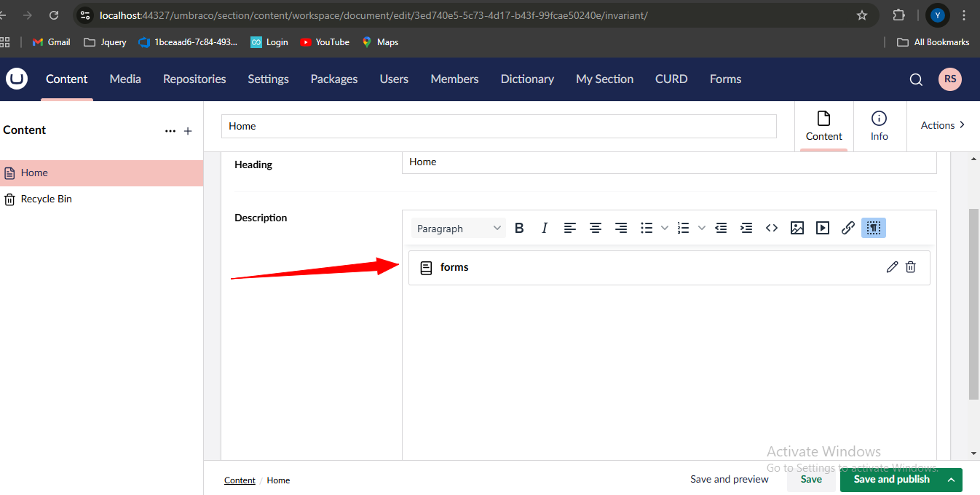This screenshot has height=495, width=980.
Task: Insert a numbered list
Action: [683, 228]
